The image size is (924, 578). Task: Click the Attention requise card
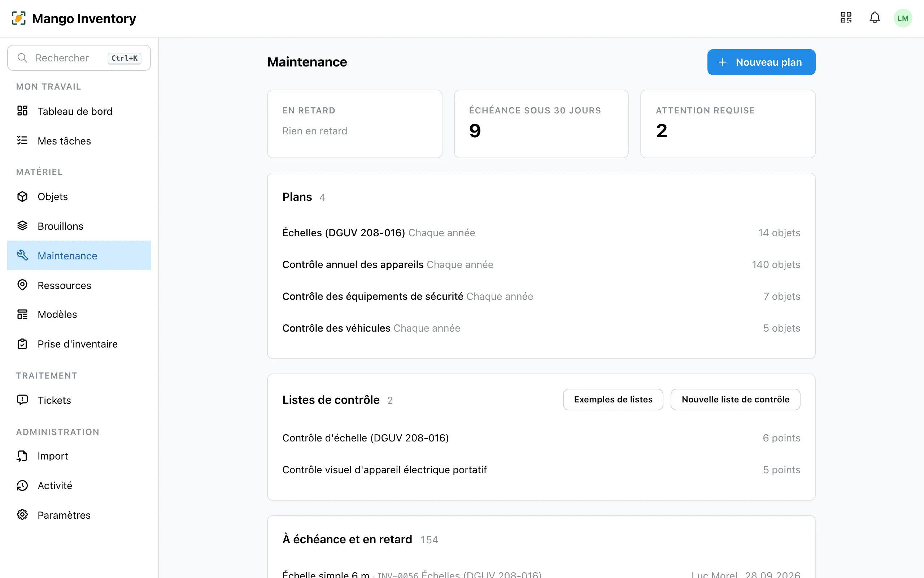(728, 124)
